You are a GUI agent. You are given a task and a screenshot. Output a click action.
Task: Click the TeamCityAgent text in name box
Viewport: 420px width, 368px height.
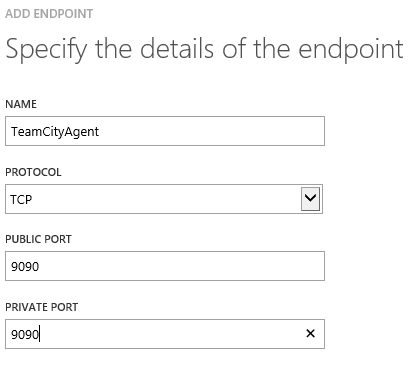(55, 132)
